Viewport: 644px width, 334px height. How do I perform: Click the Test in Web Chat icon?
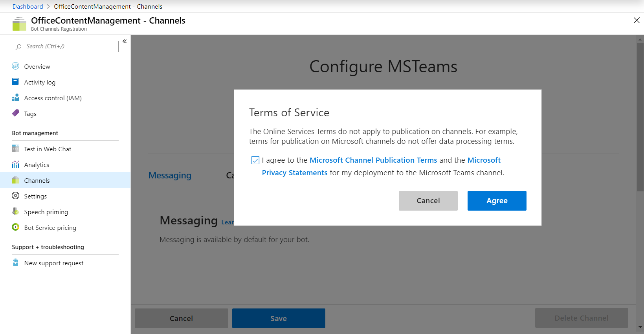tap(16, 149)
